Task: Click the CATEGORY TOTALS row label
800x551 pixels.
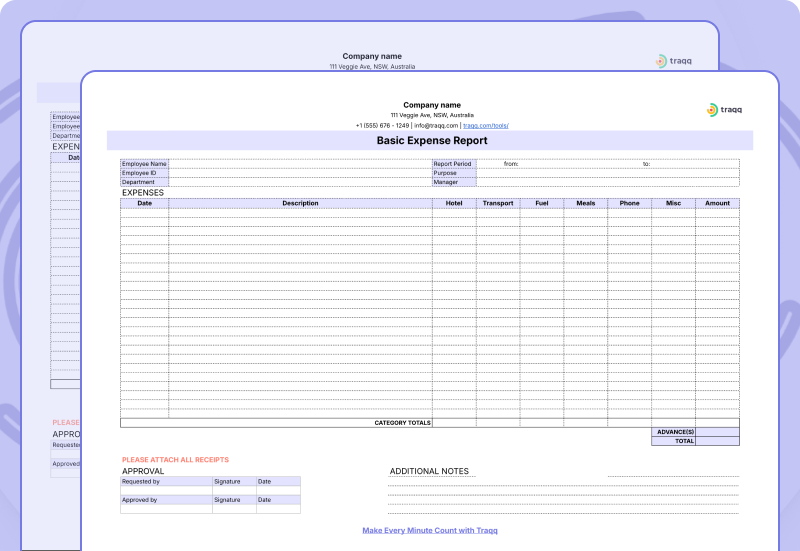Action: click(403, 423)
